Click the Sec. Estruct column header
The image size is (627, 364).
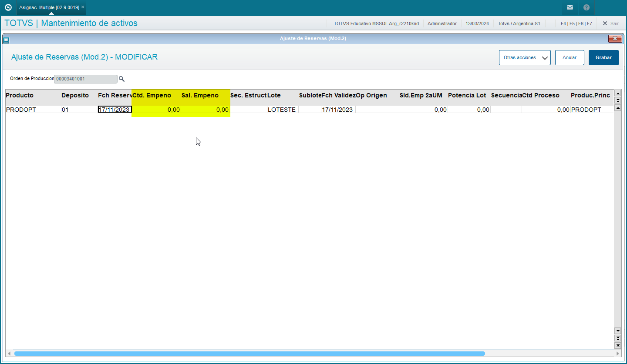pos(248,95)
